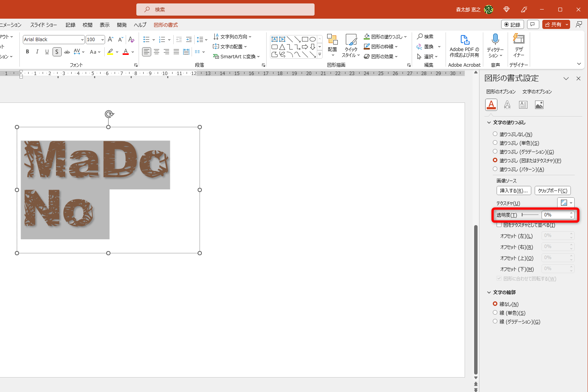This screenshot has height=392, width=588.
Task: Apply Italic formatting to the text
Action: (37, 52)
